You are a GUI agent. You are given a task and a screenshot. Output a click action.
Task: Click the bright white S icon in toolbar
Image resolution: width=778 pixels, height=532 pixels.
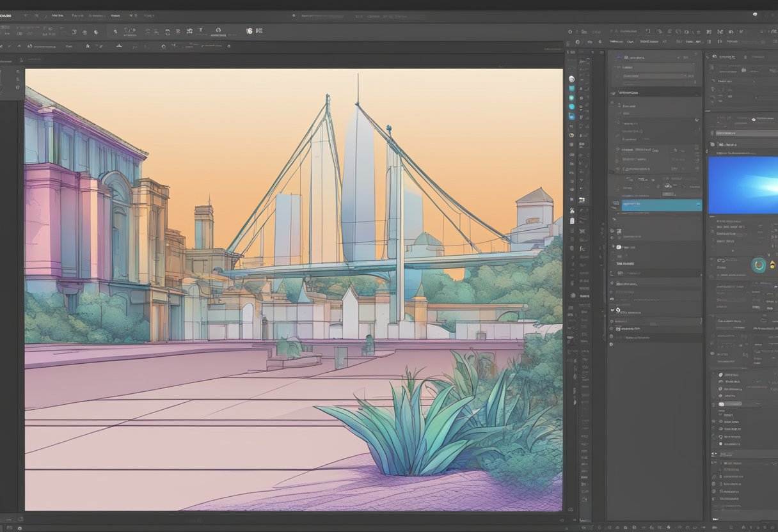(250, 31)
